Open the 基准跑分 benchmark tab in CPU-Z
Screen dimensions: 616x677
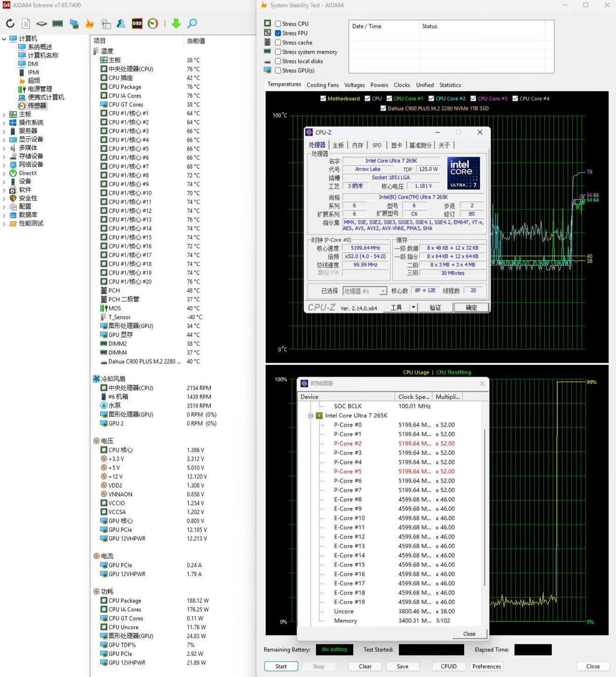[420, 145]
